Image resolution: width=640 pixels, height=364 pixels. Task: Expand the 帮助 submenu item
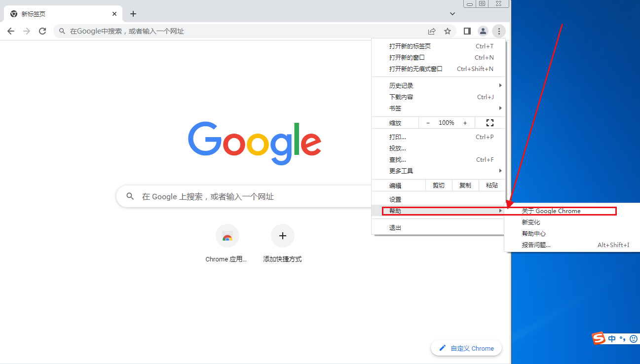coord(439,211)
